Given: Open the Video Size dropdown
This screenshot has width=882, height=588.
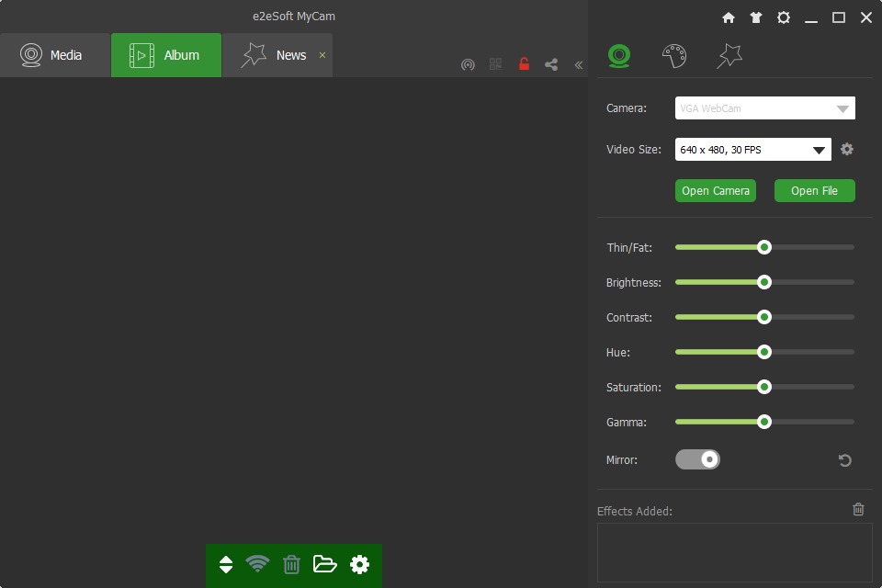Looking at the screenshot, I should coord(753,150).
